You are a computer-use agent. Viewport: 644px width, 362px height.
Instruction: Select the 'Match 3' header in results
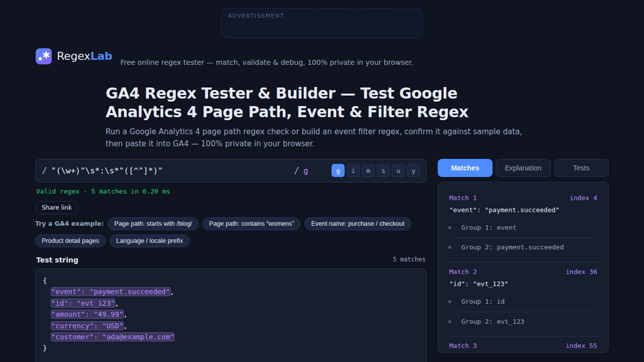[x=463, y=346]
